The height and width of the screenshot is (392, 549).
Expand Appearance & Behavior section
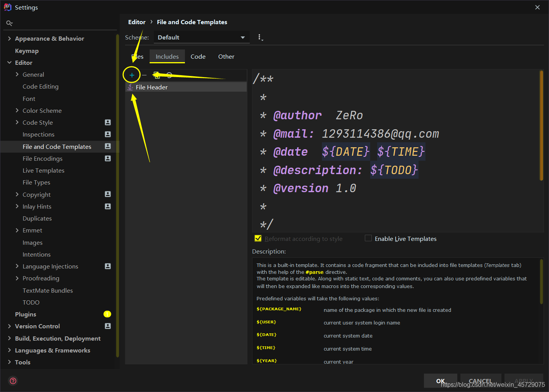click(10, 38)
